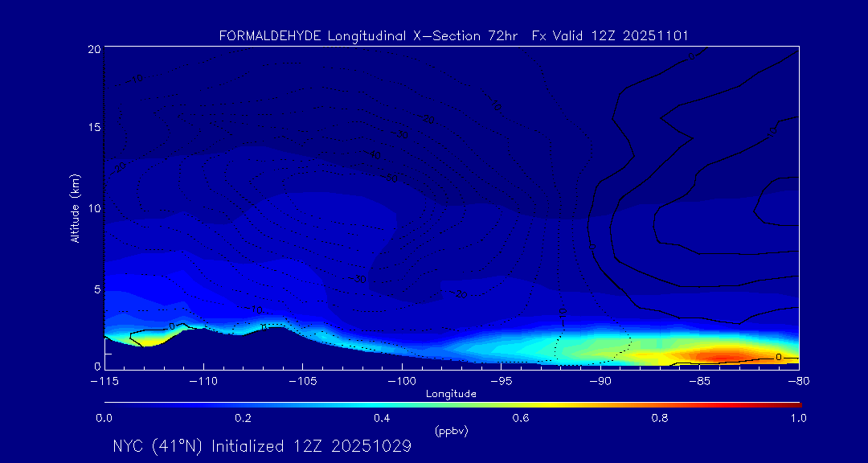Click the 15 altitude tick label

[92, 128]
